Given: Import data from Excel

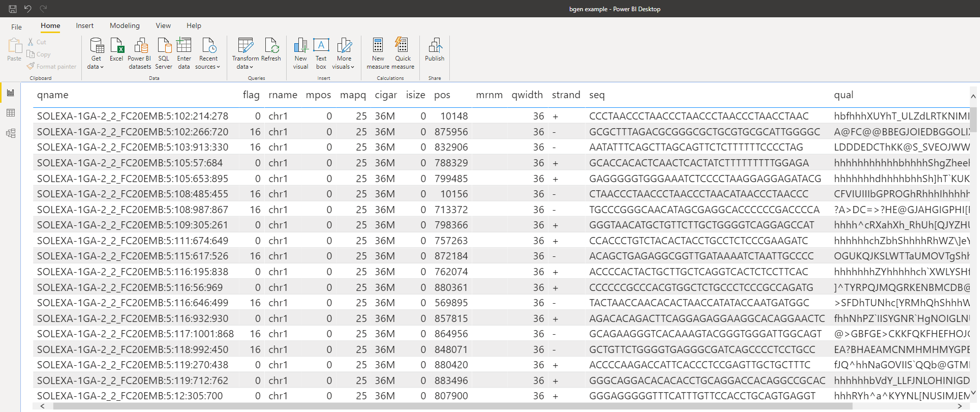Looking at the screenshot, I should (117, 49).
